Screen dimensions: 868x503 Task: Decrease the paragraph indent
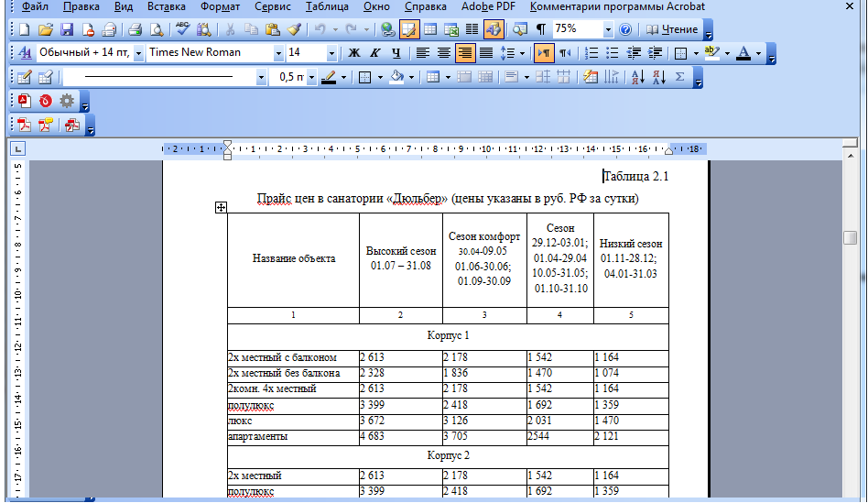[x=634, y=52]
